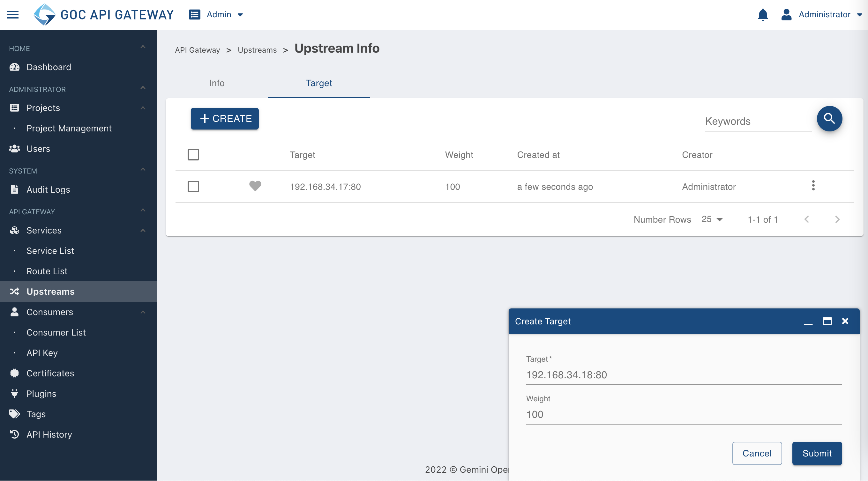Focus the Weight input field

[x=684, y=414]
